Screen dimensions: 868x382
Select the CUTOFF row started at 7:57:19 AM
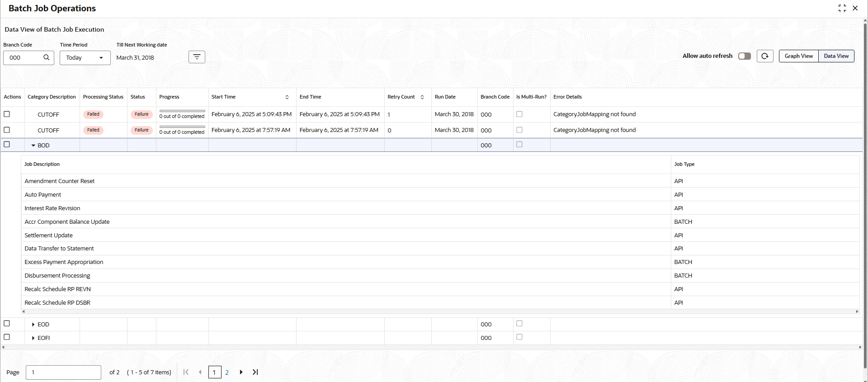click(x=7, y=130)
